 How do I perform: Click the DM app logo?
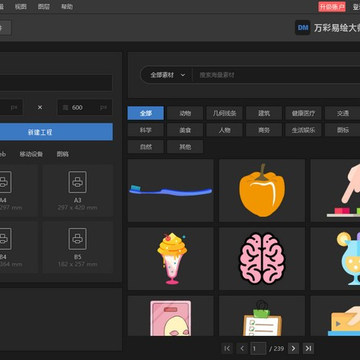(x=303, y=28)
